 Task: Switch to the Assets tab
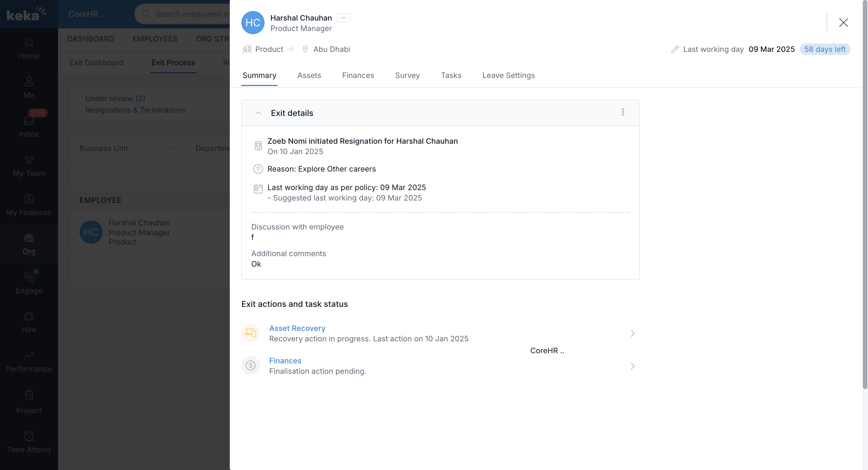click(x=309, y=75)
